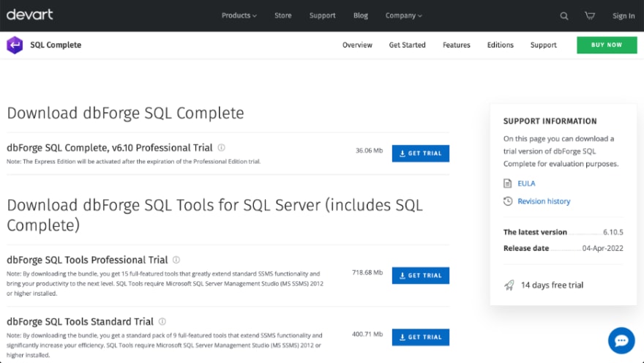Image resolution: width=644 pixels, height=363 pixels.
Task: Click dbForge SQL Tools Professional Trial title
Action: point(87,260)
